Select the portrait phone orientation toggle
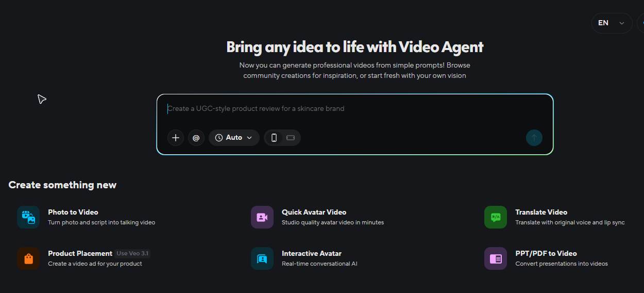Screen dimensions: 644x293 (x=274, y=138)
